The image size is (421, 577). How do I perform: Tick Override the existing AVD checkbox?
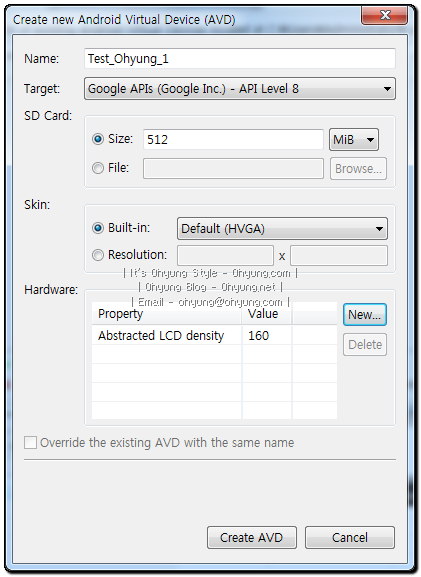pos(30,442)
